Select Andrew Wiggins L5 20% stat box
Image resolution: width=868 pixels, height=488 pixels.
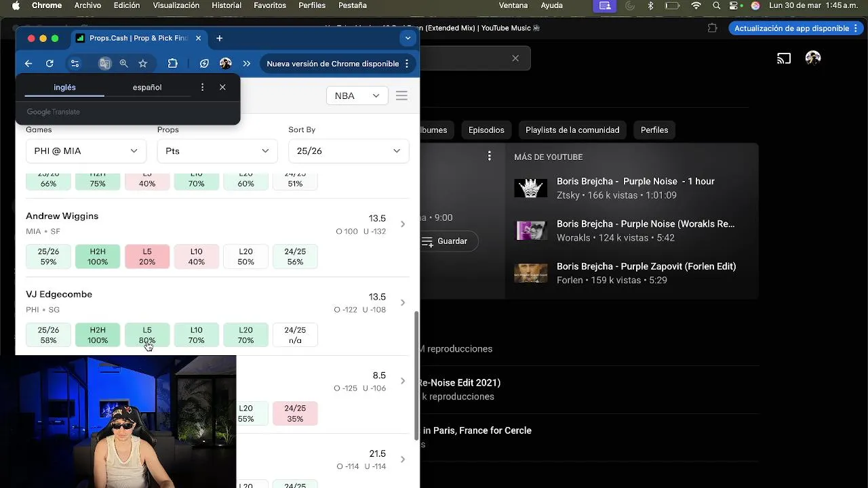tap(147, 257)
